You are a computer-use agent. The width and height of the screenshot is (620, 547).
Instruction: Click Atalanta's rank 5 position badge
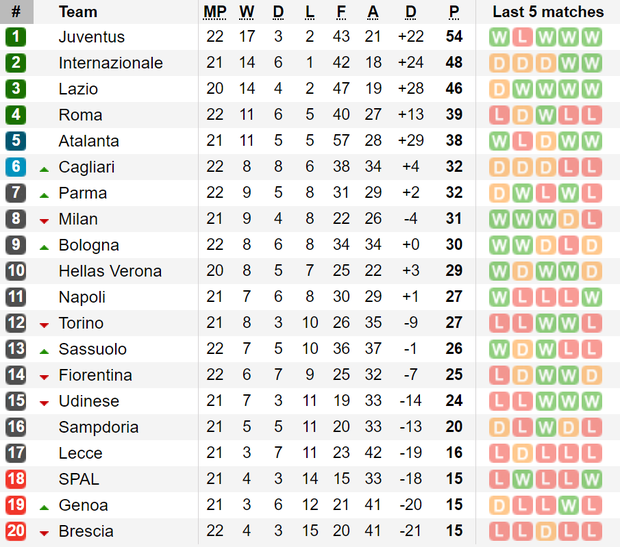(16, 141)
